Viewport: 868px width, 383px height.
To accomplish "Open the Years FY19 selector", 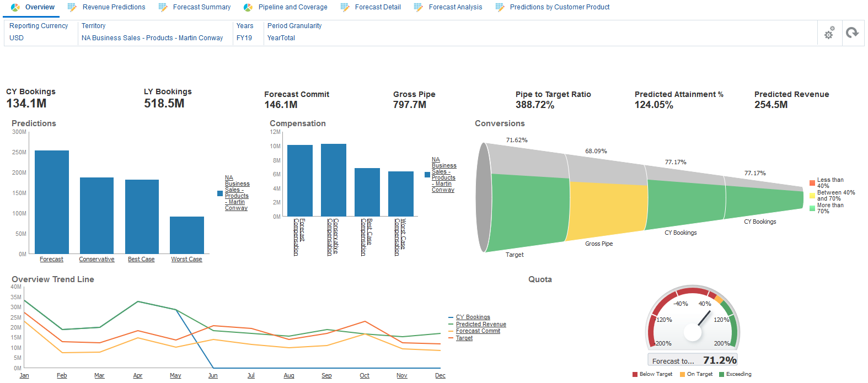I will (244, 38).
